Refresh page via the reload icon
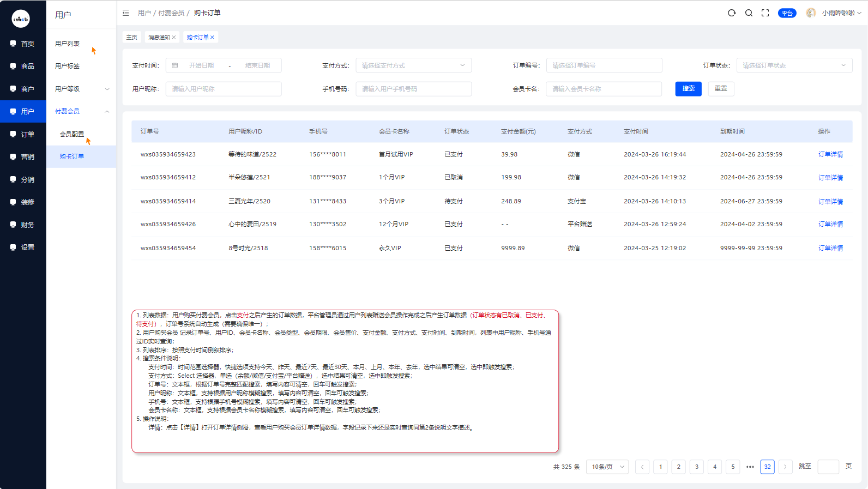Viewport: 868px width, 489px height. (x=732, y=13)
